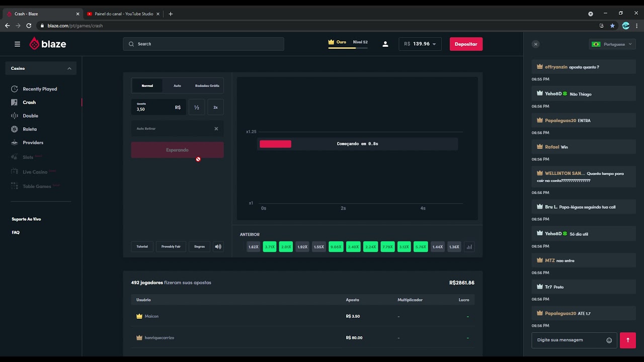Open the Provably Fair button

[x=171, y=246]
